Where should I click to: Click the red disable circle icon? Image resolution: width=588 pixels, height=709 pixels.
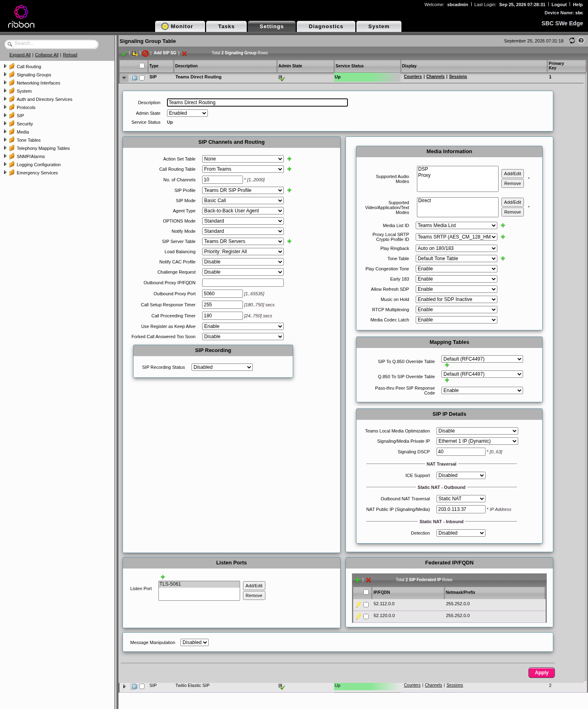click(145, 54)
